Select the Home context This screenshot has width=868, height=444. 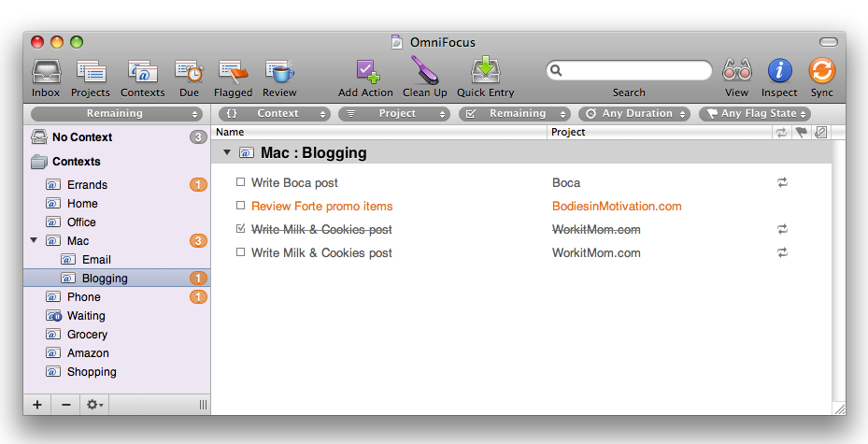pyautogui.click(x=117, y=204)
